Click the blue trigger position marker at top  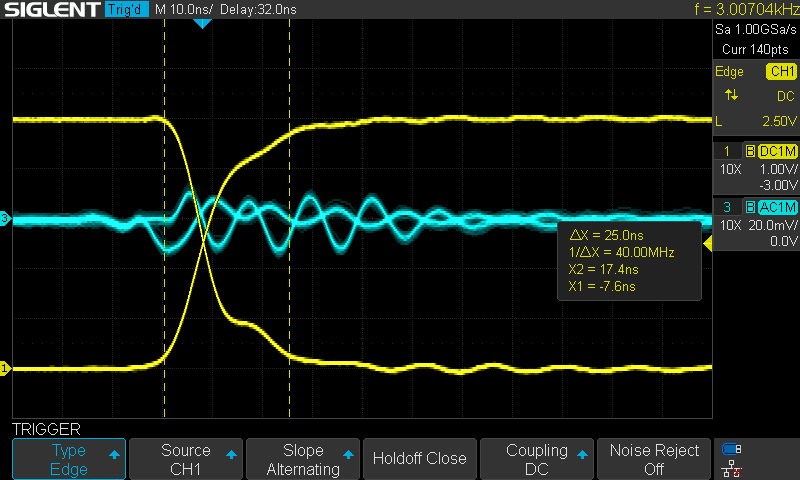point(201,22)
